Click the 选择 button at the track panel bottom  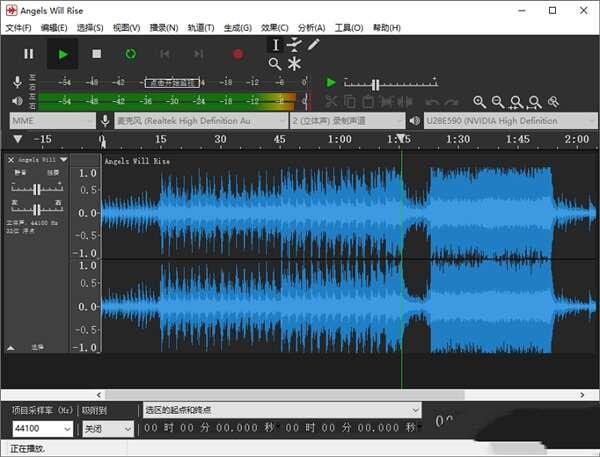37,347
